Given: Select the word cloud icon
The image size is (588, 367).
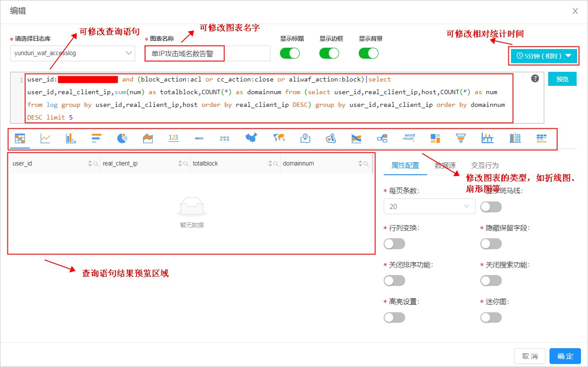Looking at the screenshot, I should (409, 138).
